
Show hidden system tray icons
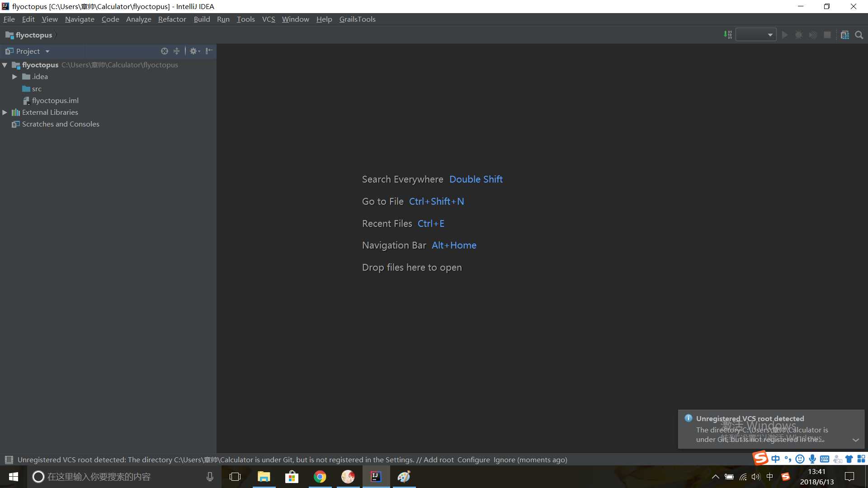715,477
